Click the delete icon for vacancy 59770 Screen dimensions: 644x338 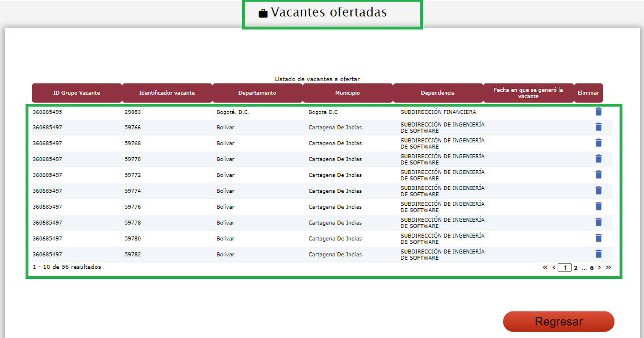coord(598,159)
